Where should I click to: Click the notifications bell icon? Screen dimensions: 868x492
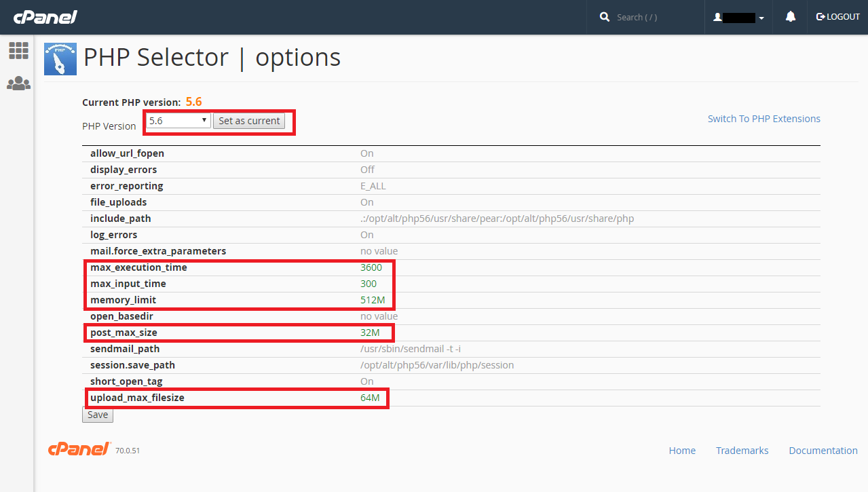tap(791, 17)
